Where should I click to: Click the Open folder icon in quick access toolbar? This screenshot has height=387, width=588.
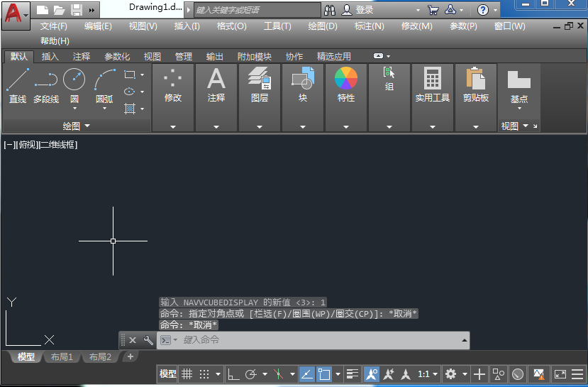(60, 10)
